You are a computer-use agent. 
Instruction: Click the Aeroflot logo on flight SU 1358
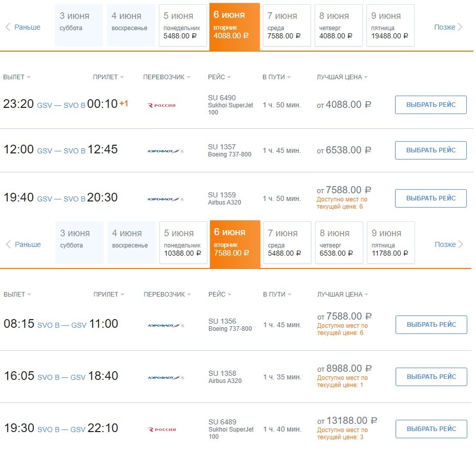tap(166, 377)
